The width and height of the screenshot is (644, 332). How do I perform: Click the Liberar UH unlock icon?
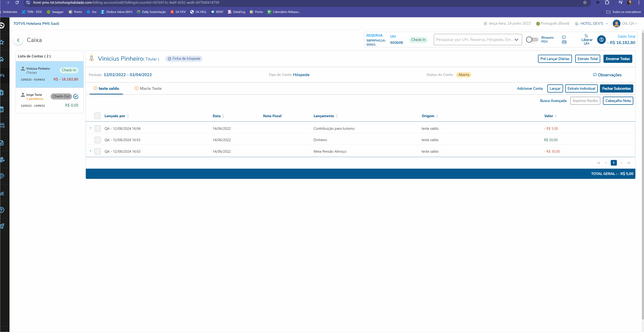coord(586,35)
